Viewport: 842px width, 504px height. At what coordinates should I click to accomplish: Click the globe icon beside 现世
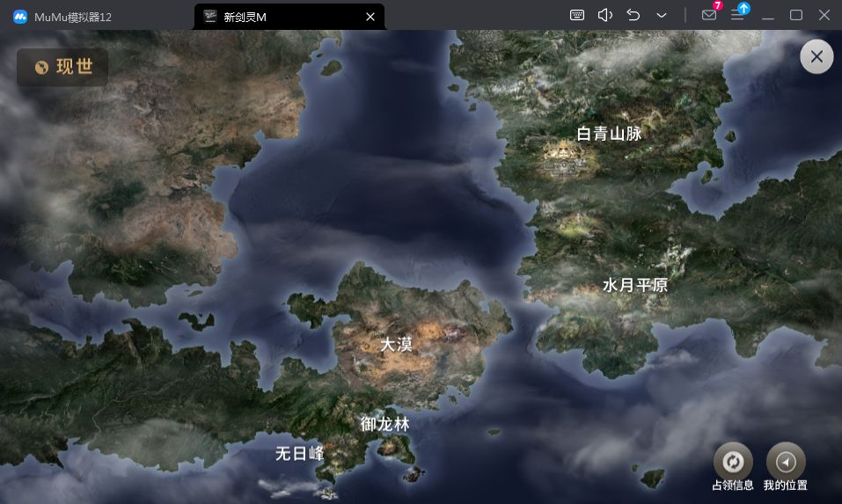coord(41,68)
